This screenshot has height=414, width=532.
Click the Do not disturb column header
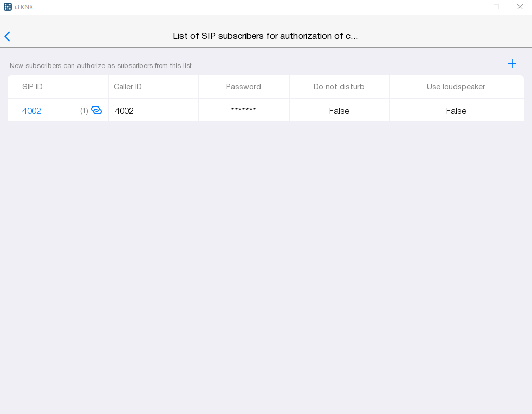339,87
